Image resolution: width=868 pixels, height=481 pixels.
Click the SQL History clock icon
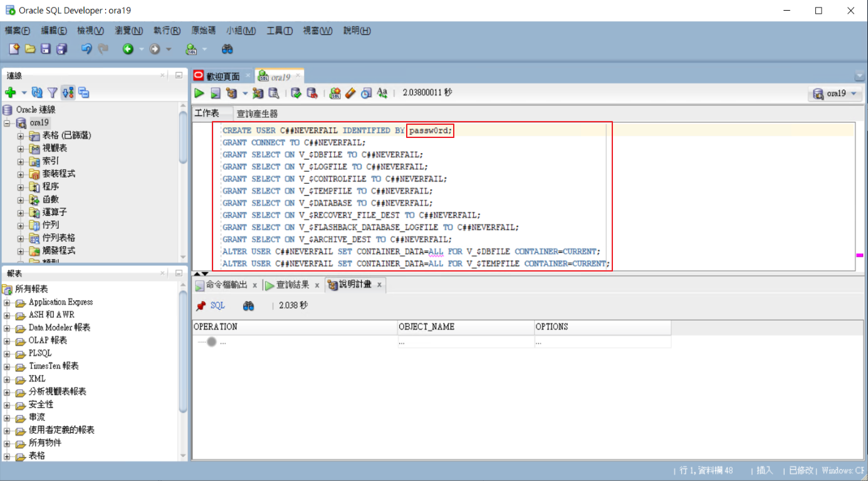point(366,93)
